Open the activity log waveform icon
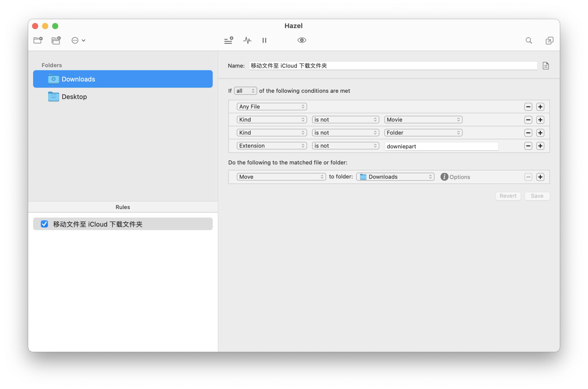588x389 pixels. [x=247, y=40]
